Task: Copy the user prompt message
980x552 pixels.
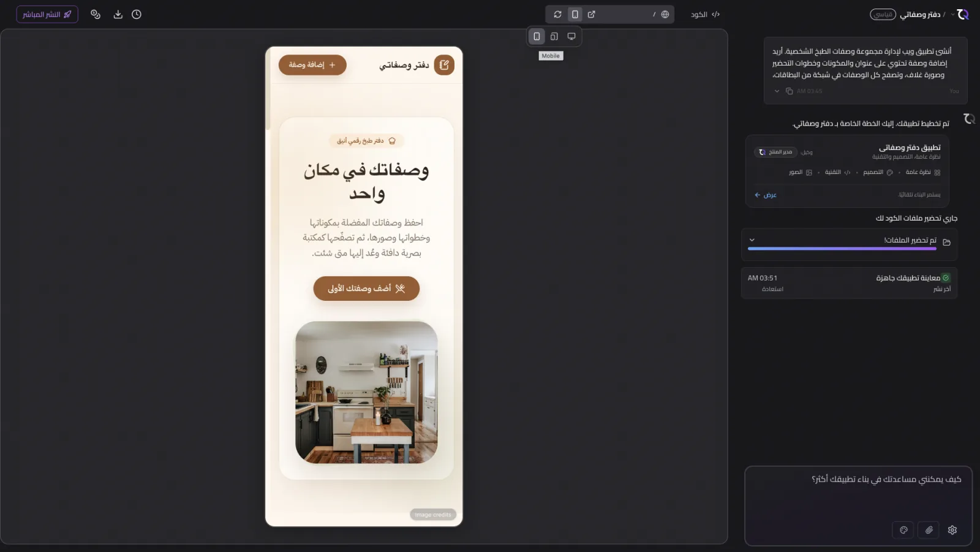Action: 790,91
